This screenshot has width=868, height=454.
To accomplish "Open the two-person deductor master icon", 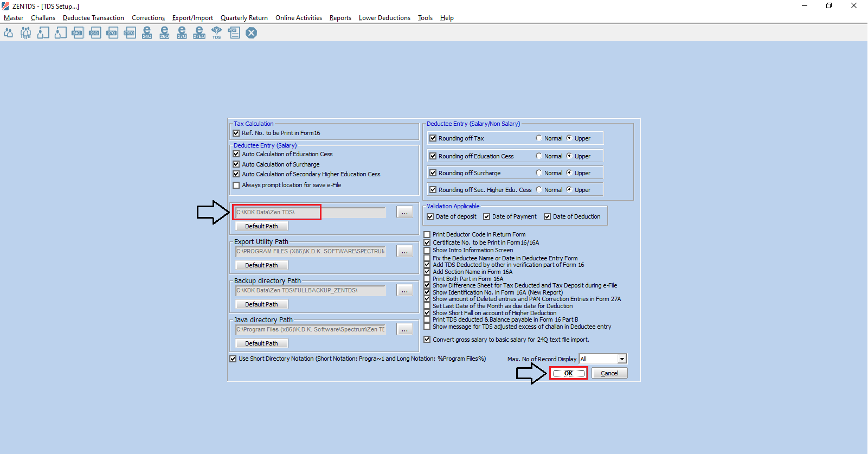I will click(x=8, y=33).
